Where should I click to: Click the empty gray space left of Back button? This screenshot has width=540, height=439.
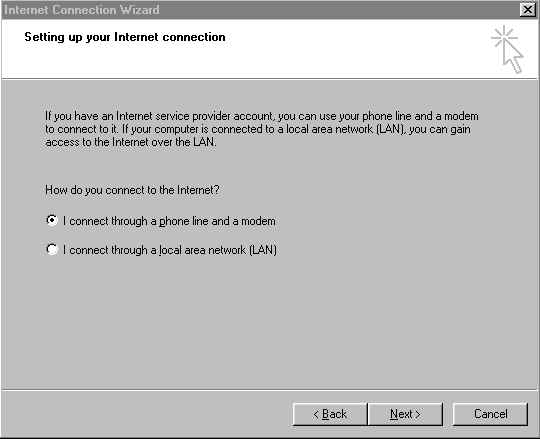pos(145,414)
